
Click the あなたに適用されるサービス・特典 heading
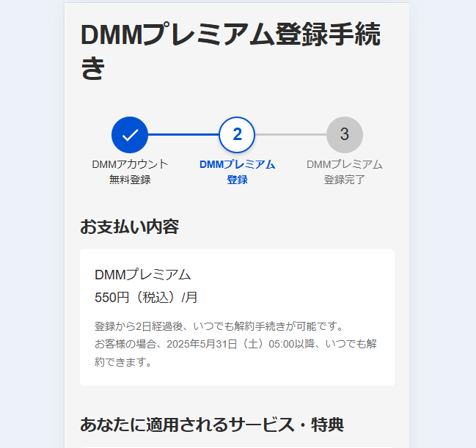click(212, 425)
